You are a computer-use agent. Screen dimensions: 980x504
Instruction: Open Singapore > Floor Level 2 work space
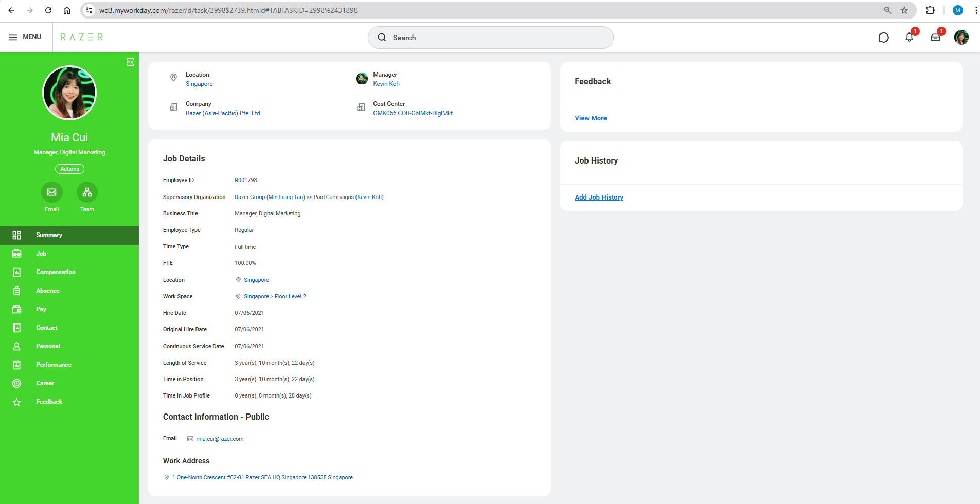[x=275, y=296]
